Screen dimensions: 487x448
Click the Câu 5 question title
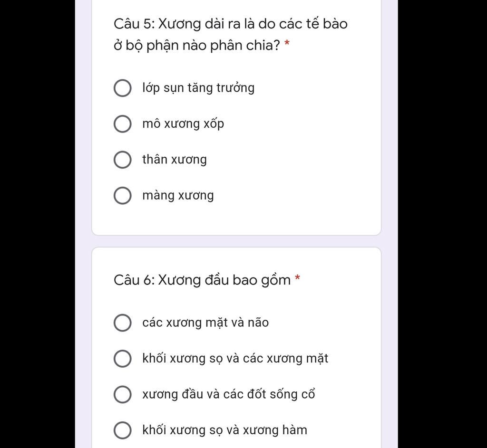tap(231, 35)
